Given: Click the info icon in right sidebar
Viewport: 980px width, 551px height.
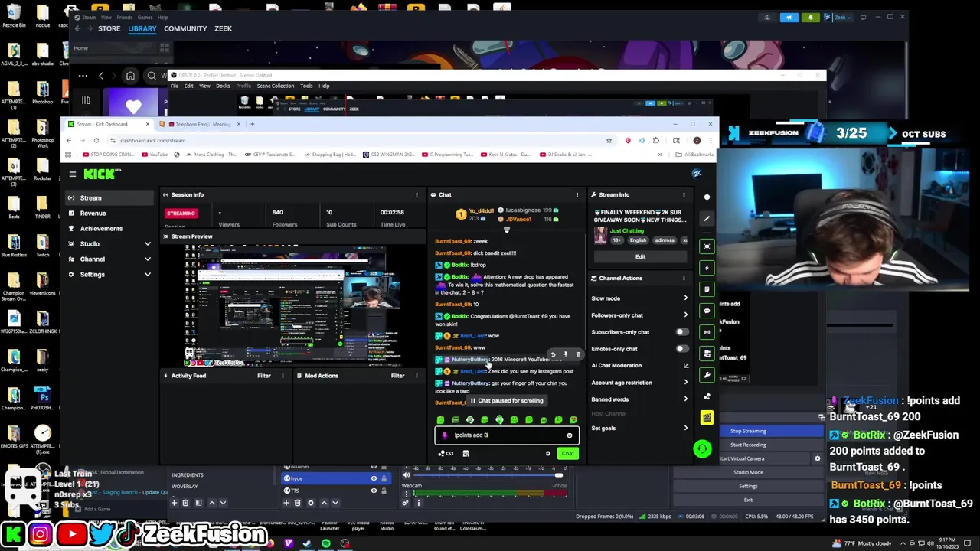Looking at the screenshot, I should (707, 197).
